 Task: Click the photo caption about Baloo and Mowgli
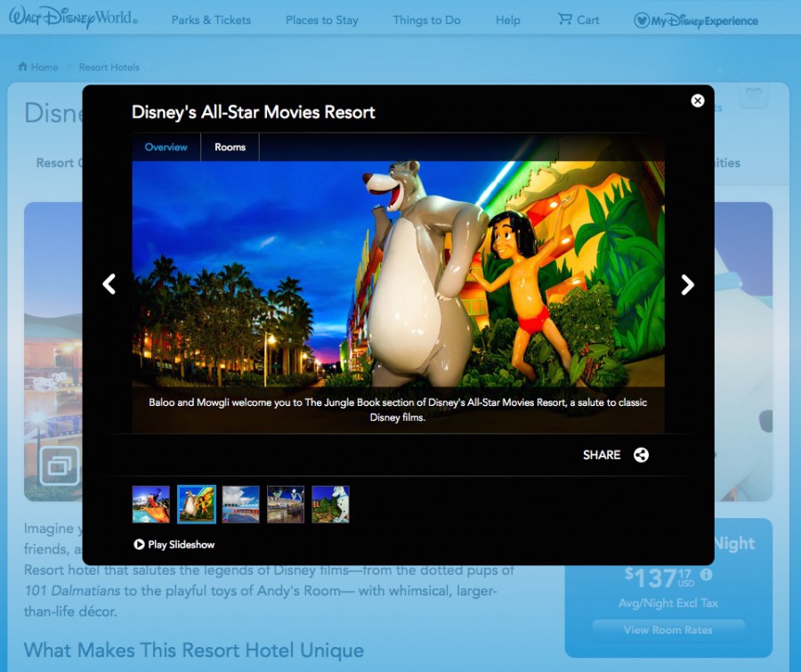click(398, 409)
